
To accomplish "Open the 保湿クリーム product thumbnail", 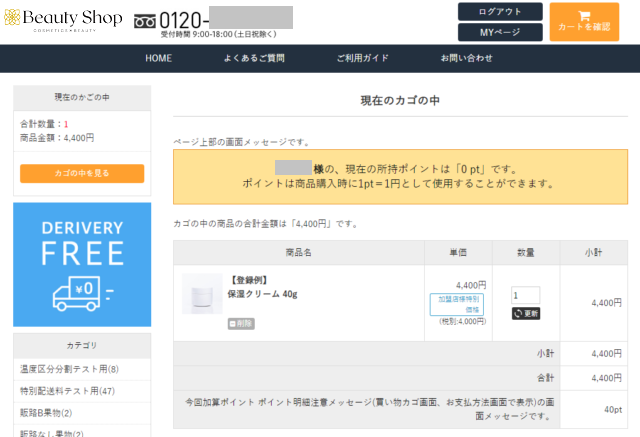I will 203,294.
